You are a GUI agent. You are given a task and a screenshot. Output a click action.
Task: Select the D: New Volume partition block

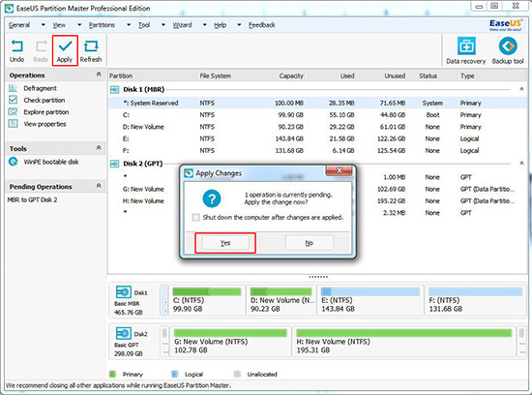281,300
